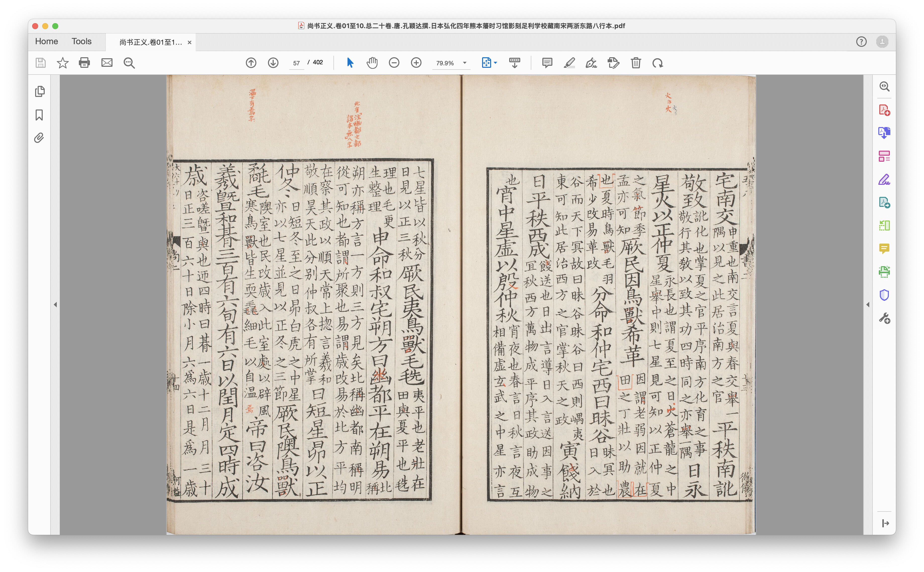Click the page number field showing 57
The height and width of the screenshot is (572, 924).
296,63
